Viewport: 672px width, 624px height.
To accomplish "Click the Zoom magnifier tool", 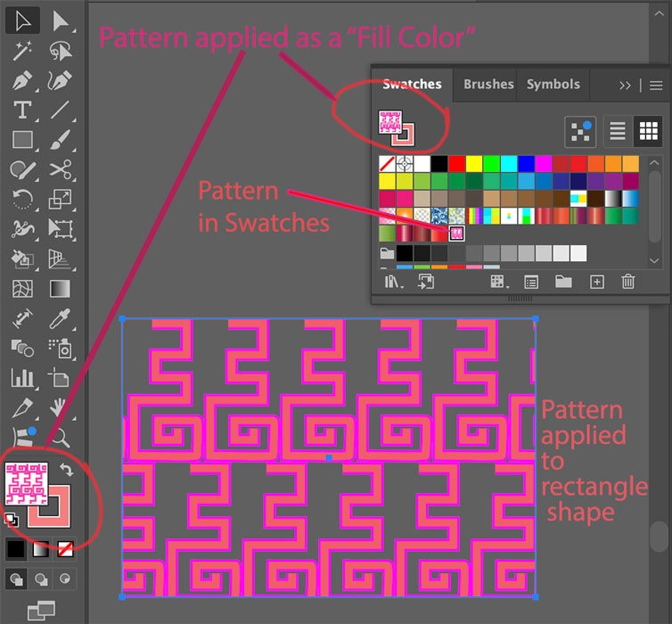I will (x=60, y=436).
